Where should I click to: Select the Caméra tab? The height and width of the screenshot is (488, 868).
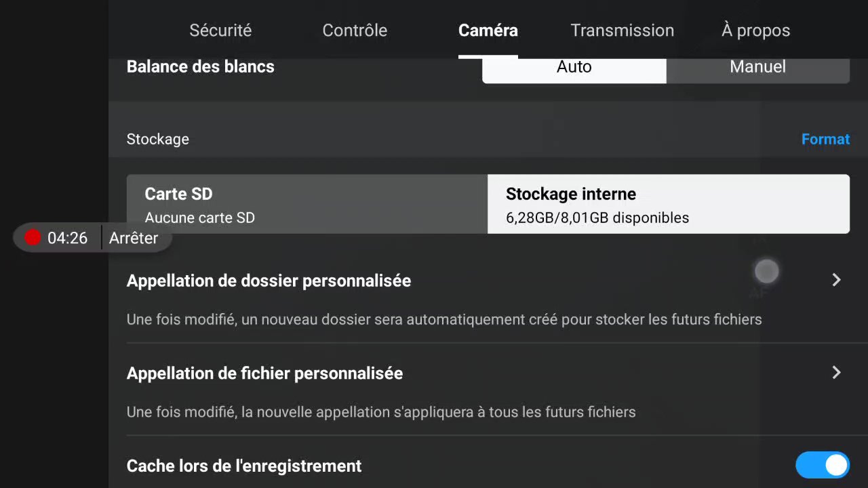[488, 30]
